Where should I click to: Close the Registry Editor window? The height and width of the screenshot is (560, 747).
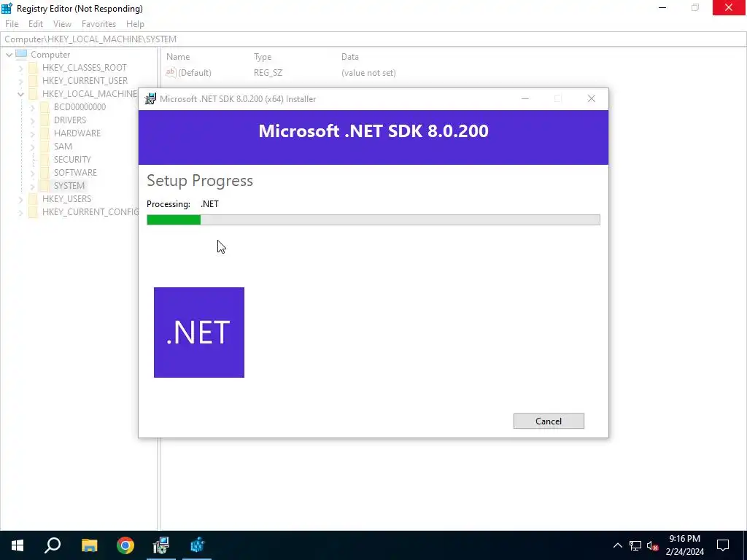click(x=729, y=7)
